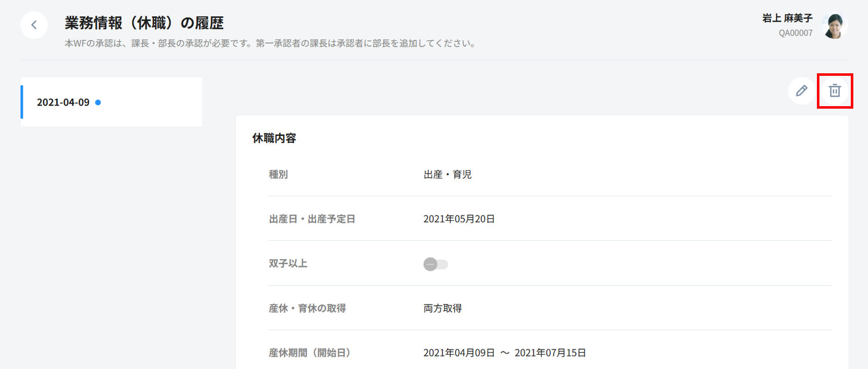
Task: Open the user avatar photo
Action: coord(835,25)
